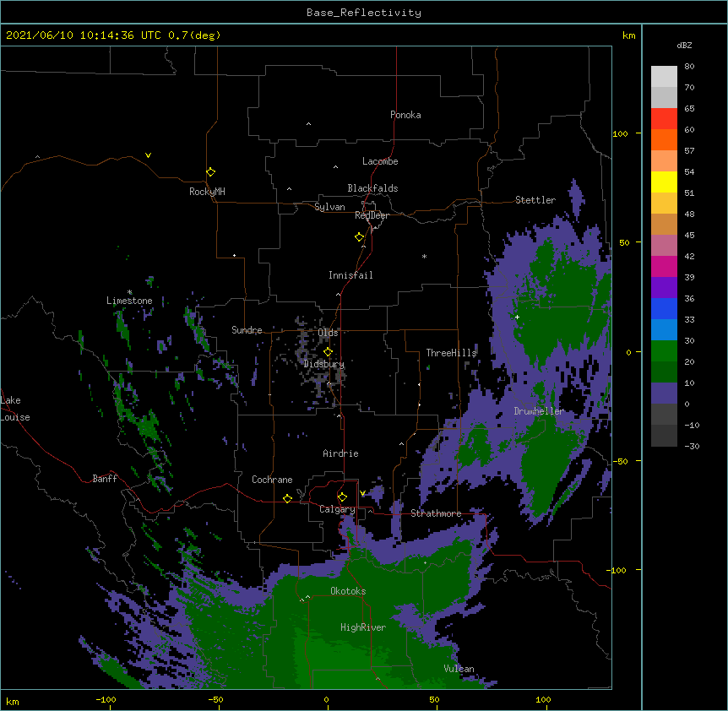Click the yellow station marker south of RedDeer
The width and height of the screenshot is (728, 711).
pos(360,237)
